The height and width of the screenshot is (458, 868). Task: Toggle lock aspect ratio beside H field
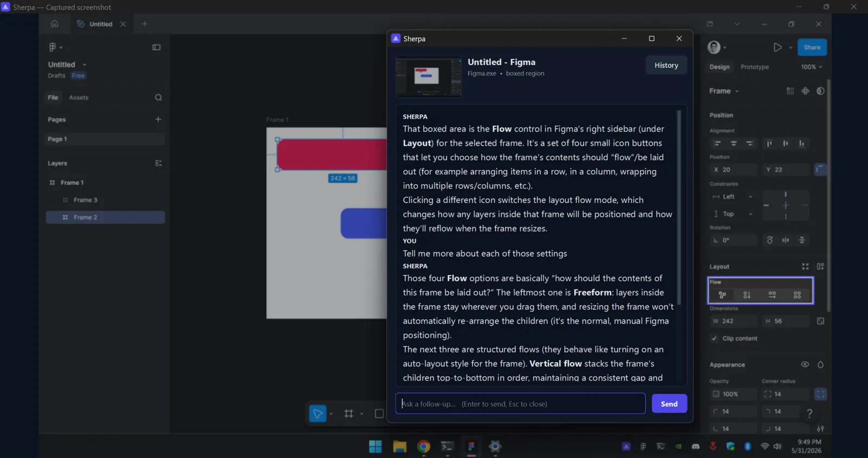(x=820, y=321)
